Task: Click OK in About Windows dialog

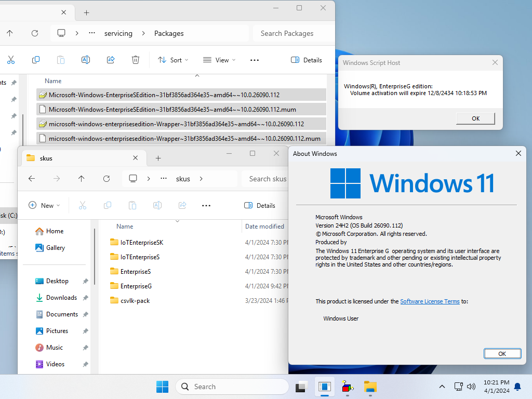Action: [x=502, y=353]
